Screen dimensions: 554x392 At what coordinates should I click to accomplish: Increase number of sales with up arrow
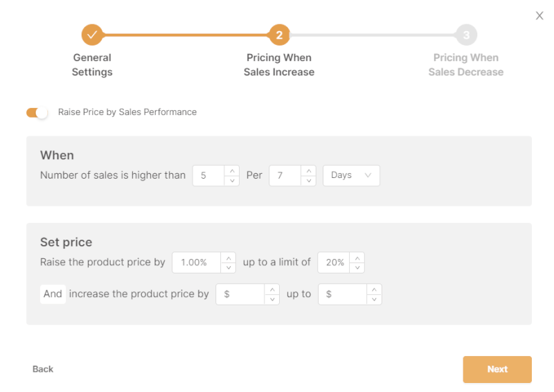[232, 171]
